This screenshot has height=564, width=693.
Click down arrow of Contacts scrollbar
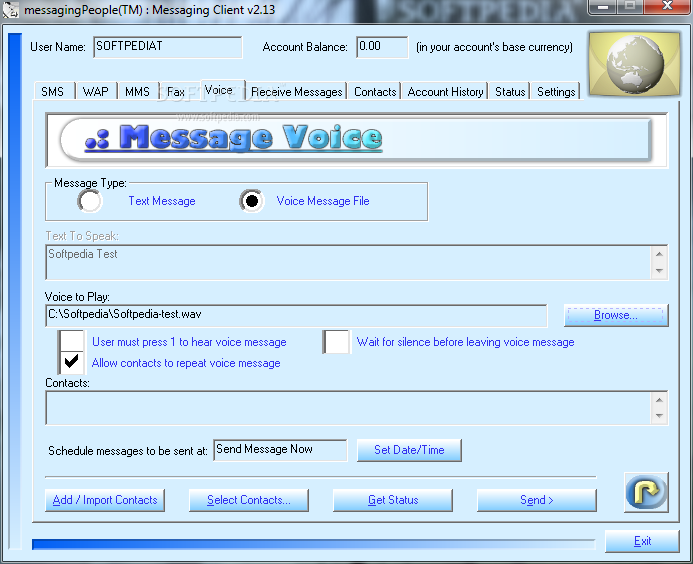click(x=659, y=415)
